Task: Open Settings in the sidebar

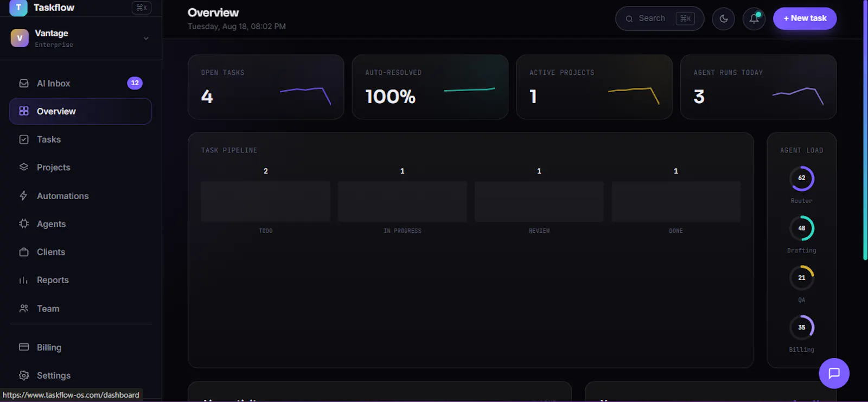Action: pyautogui.click(x=80, y=375)
